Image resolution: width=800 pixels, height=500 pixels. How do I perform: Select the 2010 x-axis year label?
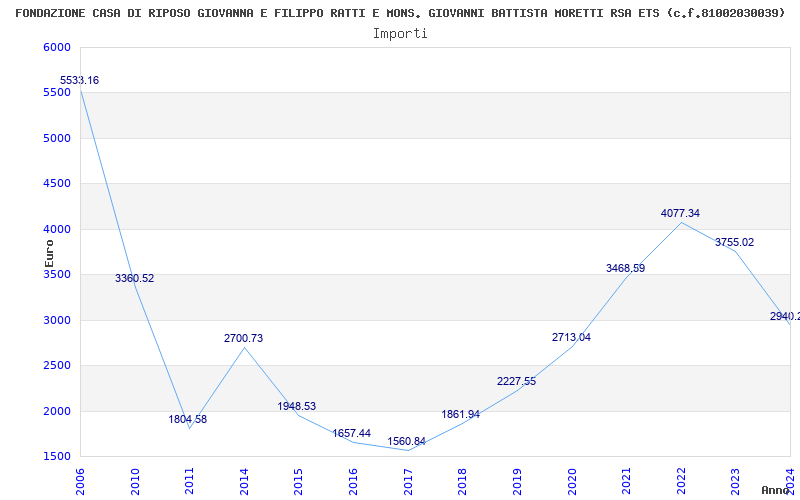[135, 482]
